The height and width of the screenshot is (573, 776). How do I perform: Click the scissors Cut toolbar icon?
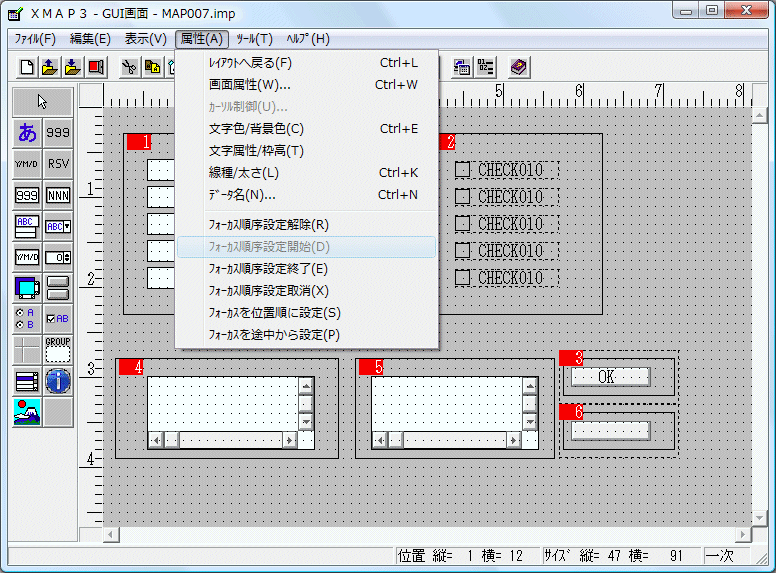[x=130, y=67]
